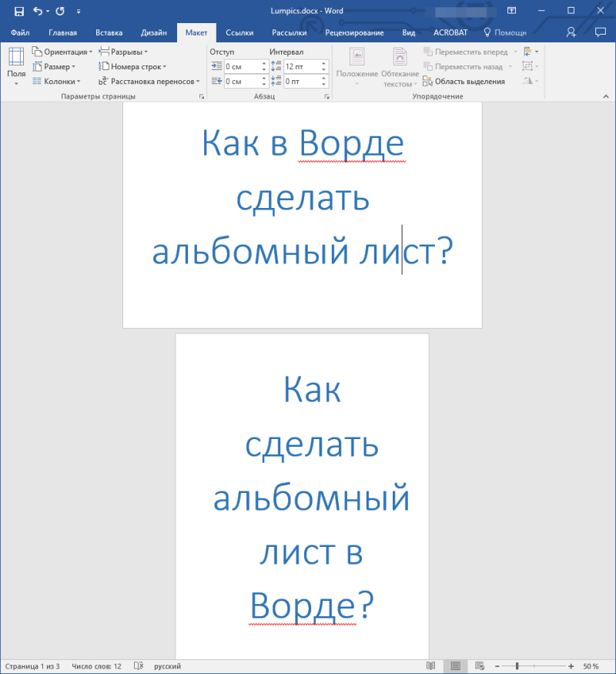Click Число слов word count
Screen dimensions: 616x674
[x=97, y=666]
